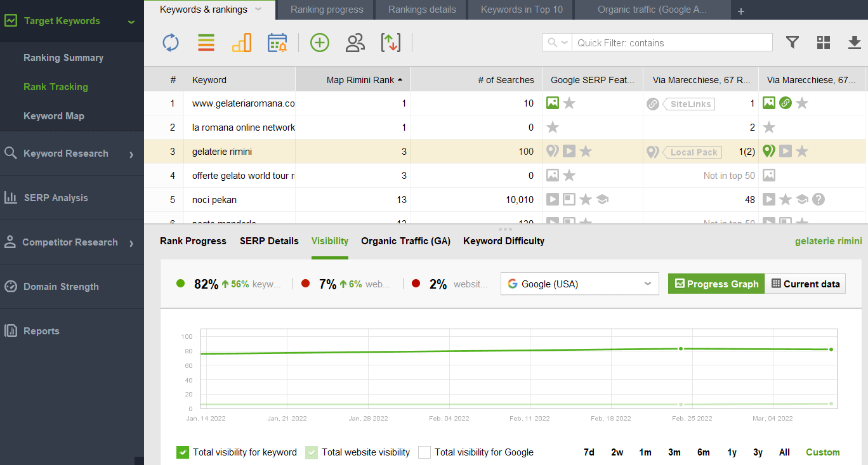
Task: Switch to the Ranking progress tab
Action: [x=327, y=10]
